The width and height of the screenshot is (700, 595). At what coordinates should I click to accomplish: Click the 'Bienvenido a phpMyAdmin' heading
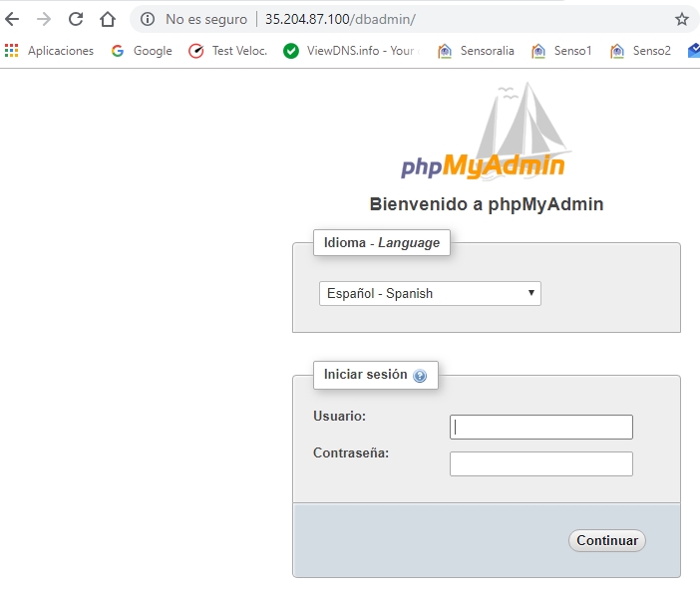pos(487,204)
